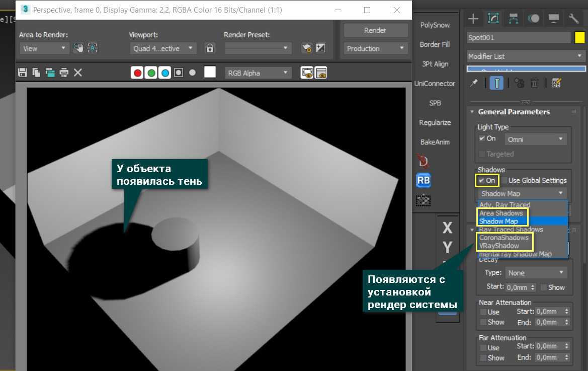The height and width of the screenshot is (371, 588).
Task: Open the Utilities wrench tab
Action: (x=574, y=19)
